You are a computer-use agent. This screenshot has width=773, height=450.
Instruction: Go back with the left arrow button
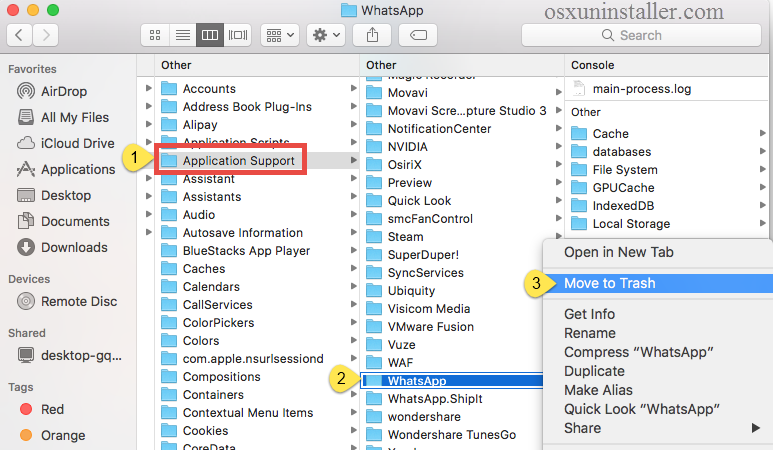click(20, 35)
